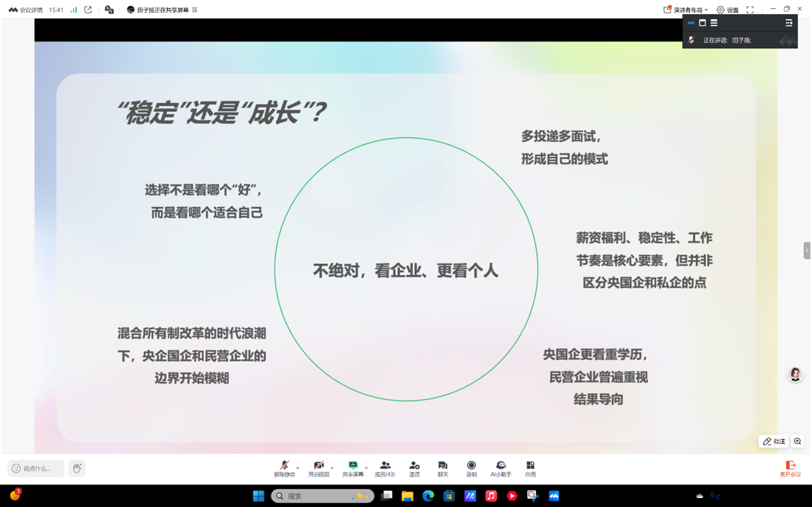
Task: Click the 批注 annotate button
Action: [774, 441]
